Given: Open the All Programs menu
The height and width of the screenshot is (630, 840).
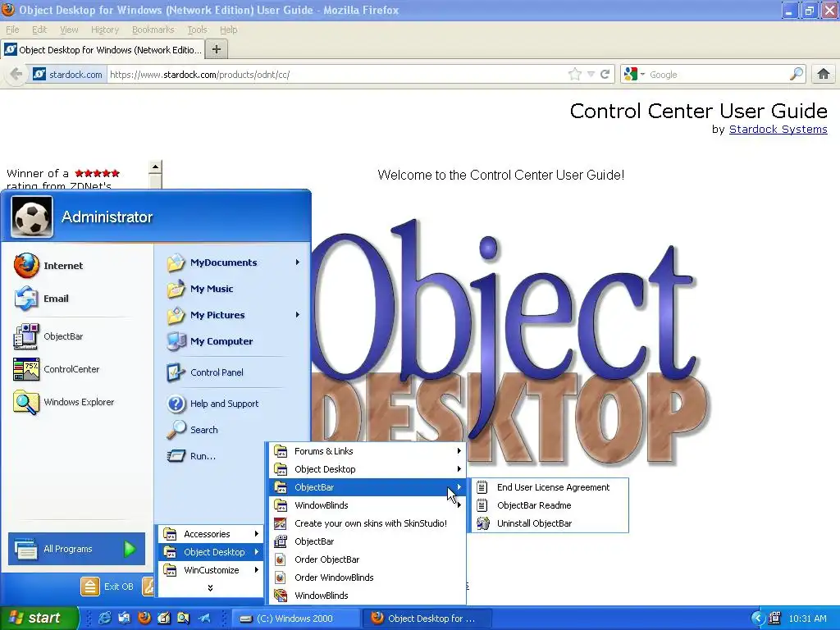Looking at the screenshot, I should pyautogui.click(x=76, y=549).
